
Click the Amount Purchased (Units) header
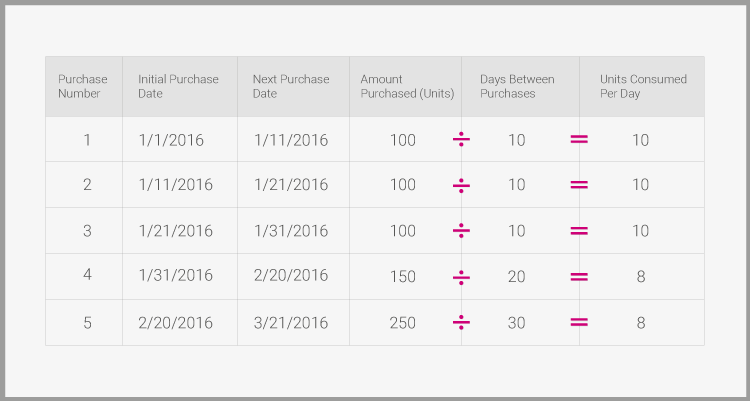pos(407,86)
